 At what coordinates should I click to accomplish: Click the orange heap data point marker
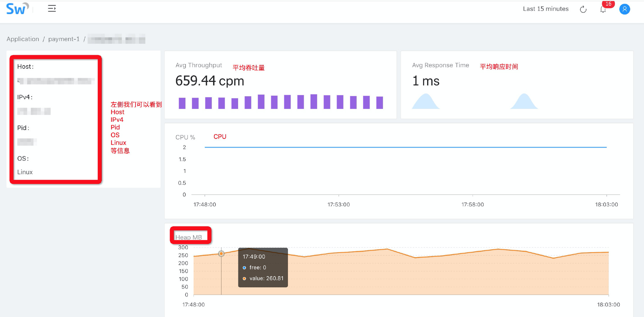pyautogui.click(x=221, y=254)
